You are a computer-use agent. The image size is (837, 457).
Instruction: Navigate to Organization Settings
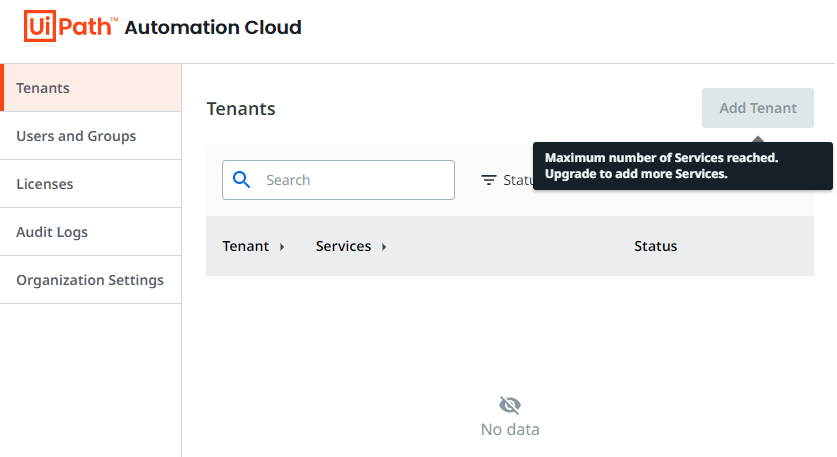tap(90, 280)
